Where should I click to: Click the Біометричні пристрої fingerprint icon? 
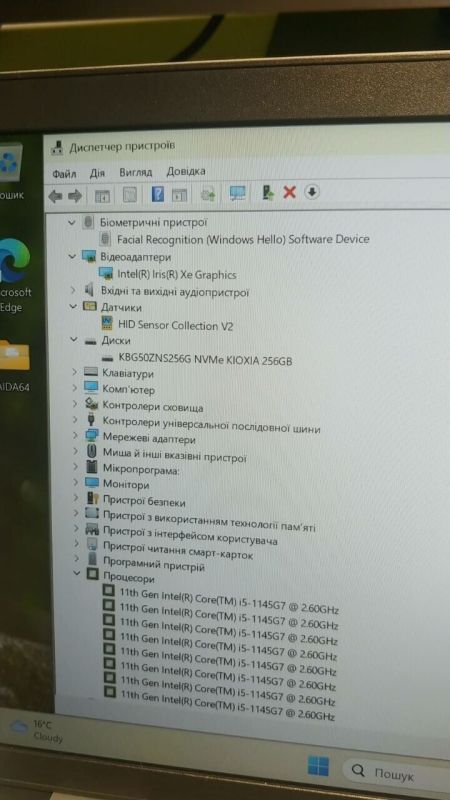click(x=88, y=222)
